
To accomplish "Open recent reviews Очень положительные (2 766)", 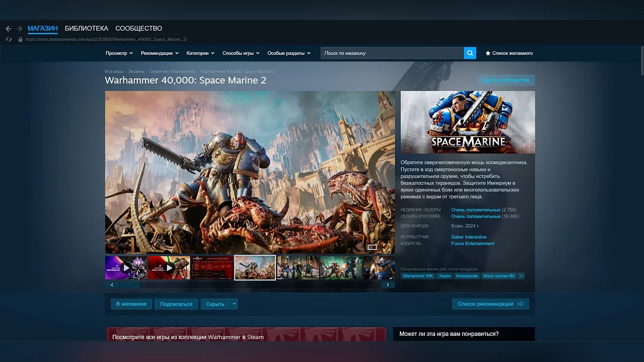I will [x=477, y=210].
